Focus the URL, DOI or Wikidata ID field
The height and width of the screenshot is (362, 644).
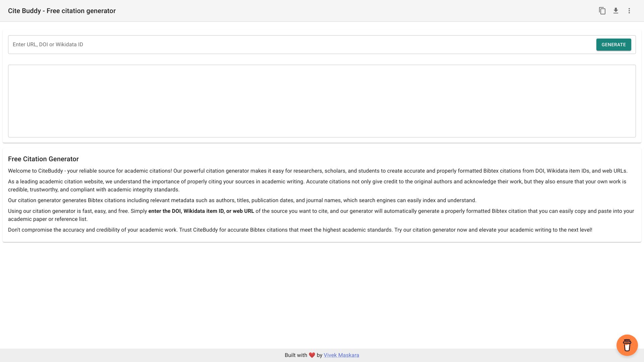point(302,45)
